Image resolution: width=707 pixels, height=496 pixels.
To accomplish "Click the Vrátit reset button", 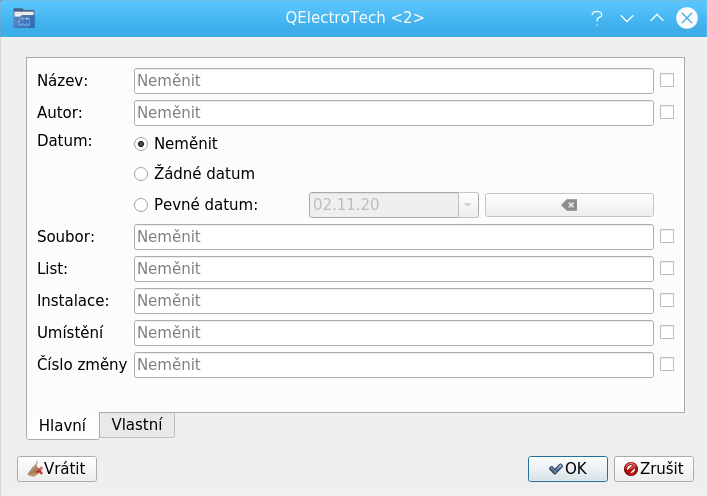I will click(x=57, y=468).
